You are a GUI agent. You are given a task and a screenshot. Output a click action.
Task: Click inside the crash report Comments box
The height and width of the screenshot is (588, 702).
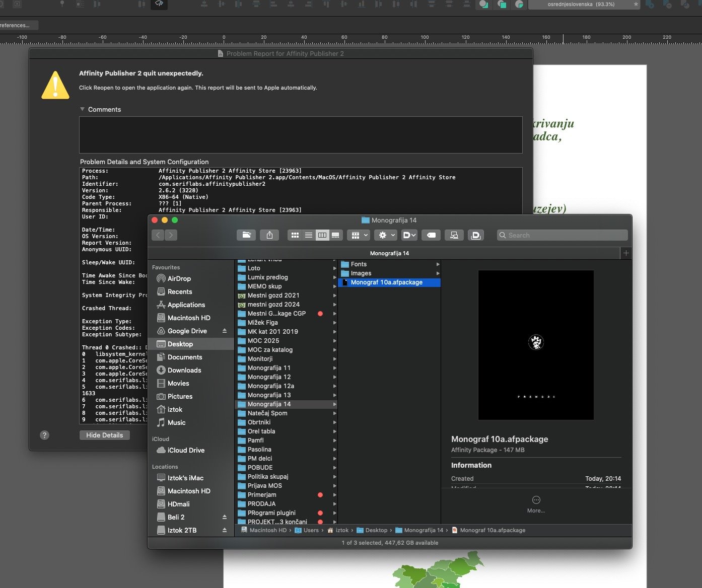[301, 135]
